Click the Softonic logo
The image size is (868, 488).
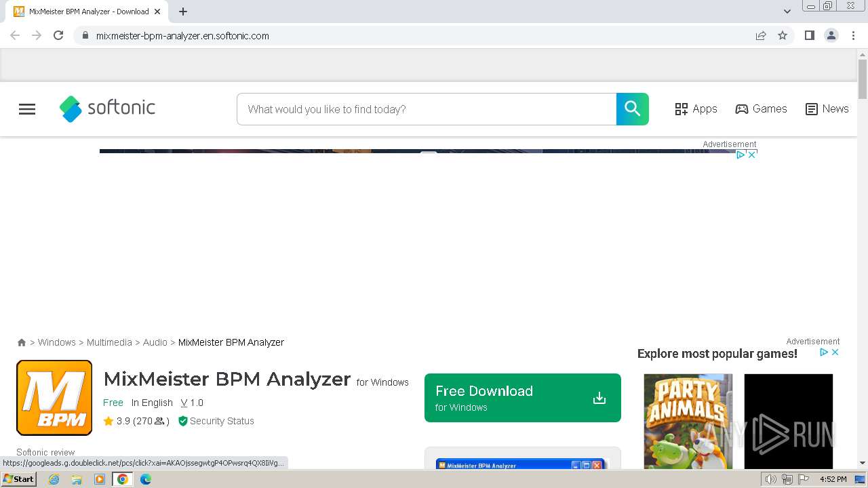[x=107, y=108]
